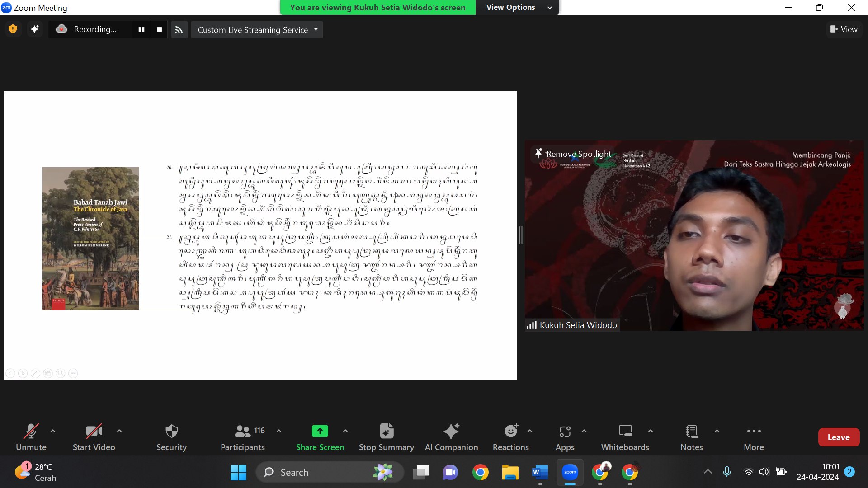Click the encryption shield icon
This screenshot has width=868, height=488.
click(13, 29)
